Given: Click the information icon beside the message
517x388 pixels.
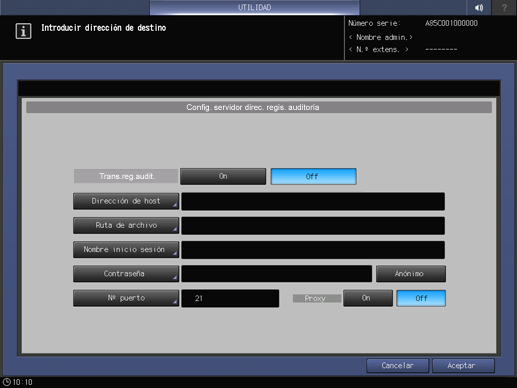Looking at the screenshot, I should (23, 31).
